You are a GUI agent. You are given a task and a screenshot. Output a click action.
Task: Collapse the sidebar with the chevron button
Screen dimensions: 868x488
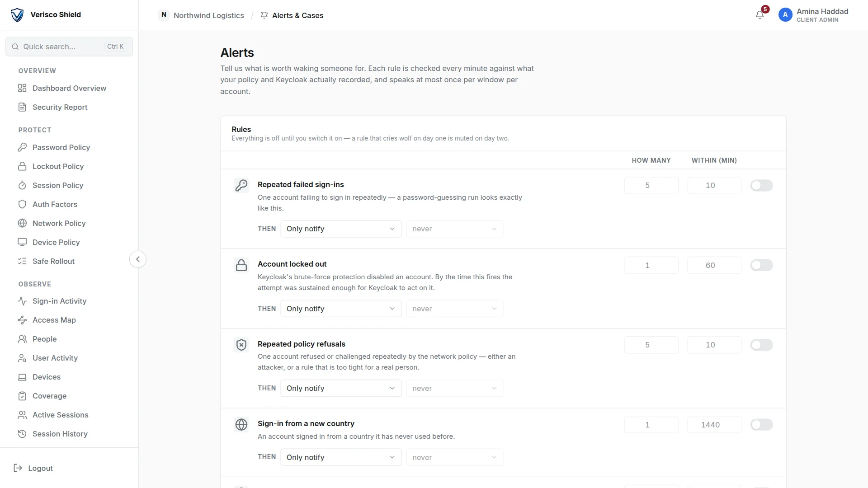(x=138, y=259)
